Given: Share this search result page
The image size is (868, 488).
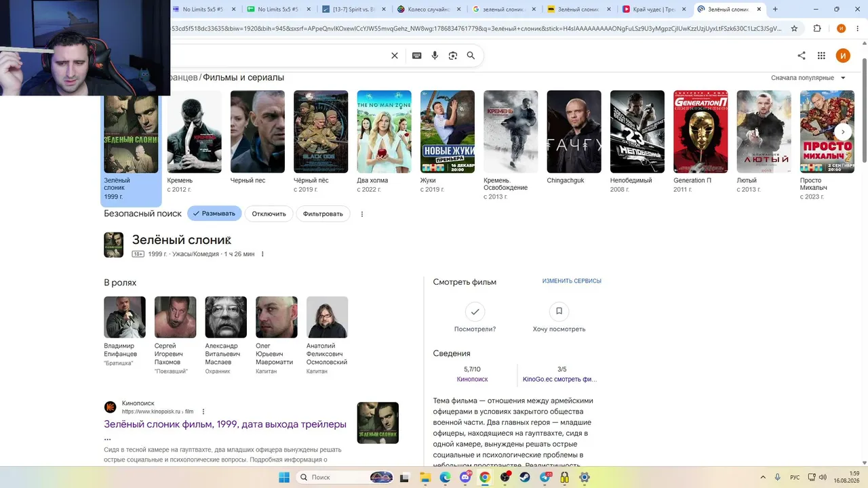Looking at the screenshot, I should (x=802, y=56).
